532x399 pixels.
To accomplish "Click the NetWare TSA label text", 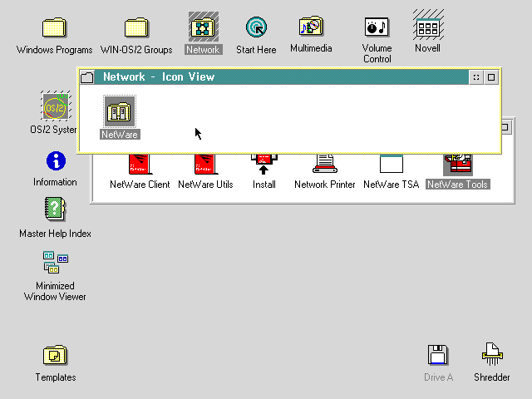I will click(x=392, y=185).
